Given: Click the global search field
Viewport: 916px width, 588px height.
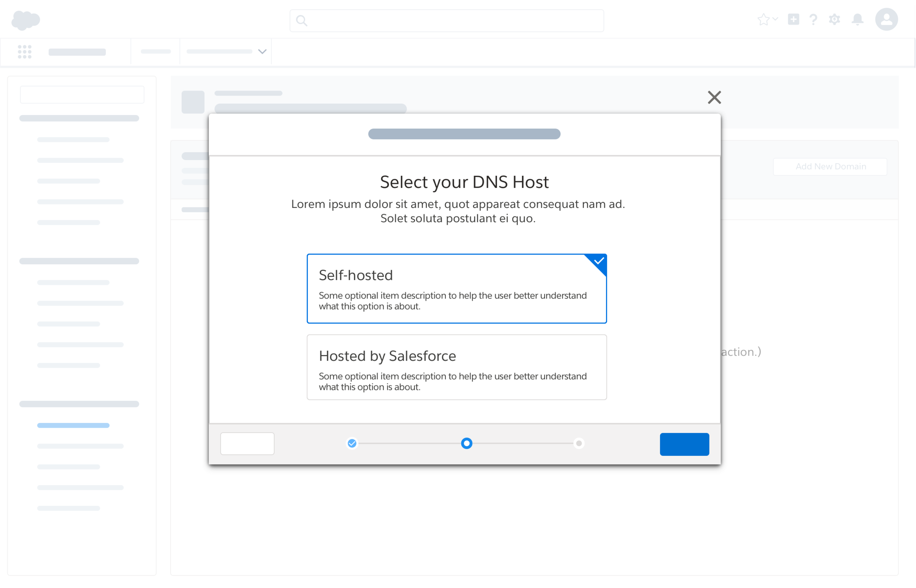Looking at the screenshot, I should coord(447,21).
